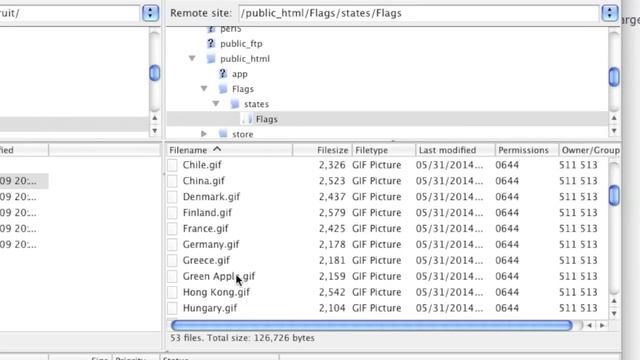Select the Germany.gif file

[x=211, y=244]
